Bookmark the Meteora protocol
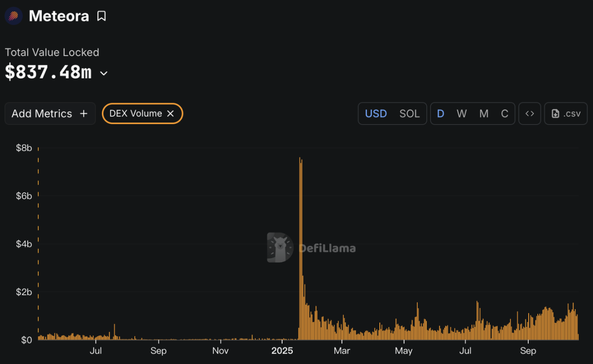The width and height of the screenshot is (593, 364). coord(101,16)
